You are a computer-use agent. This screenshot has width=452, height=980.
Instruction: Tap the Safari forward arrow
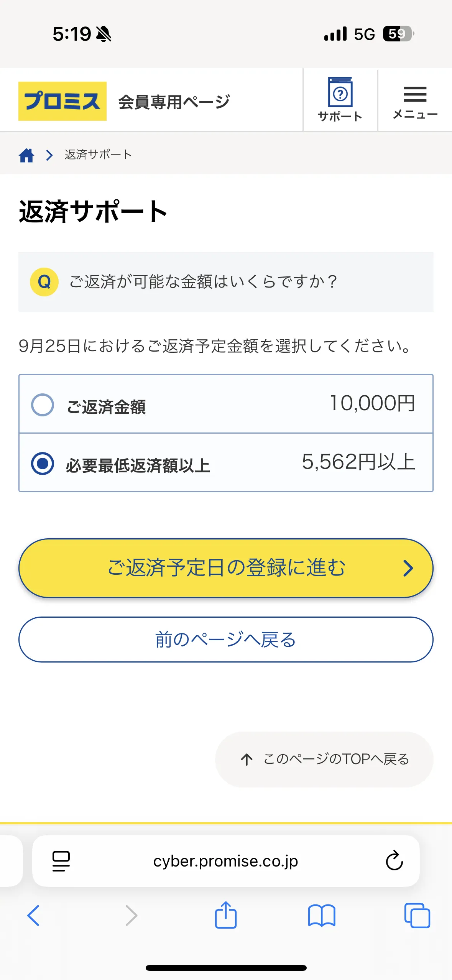(131, 916)
